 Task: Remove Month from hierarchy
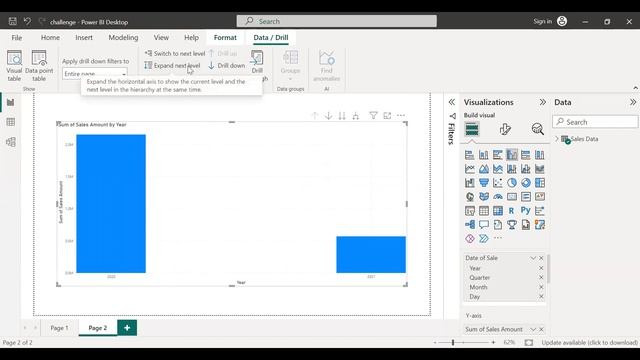(541, 287)
